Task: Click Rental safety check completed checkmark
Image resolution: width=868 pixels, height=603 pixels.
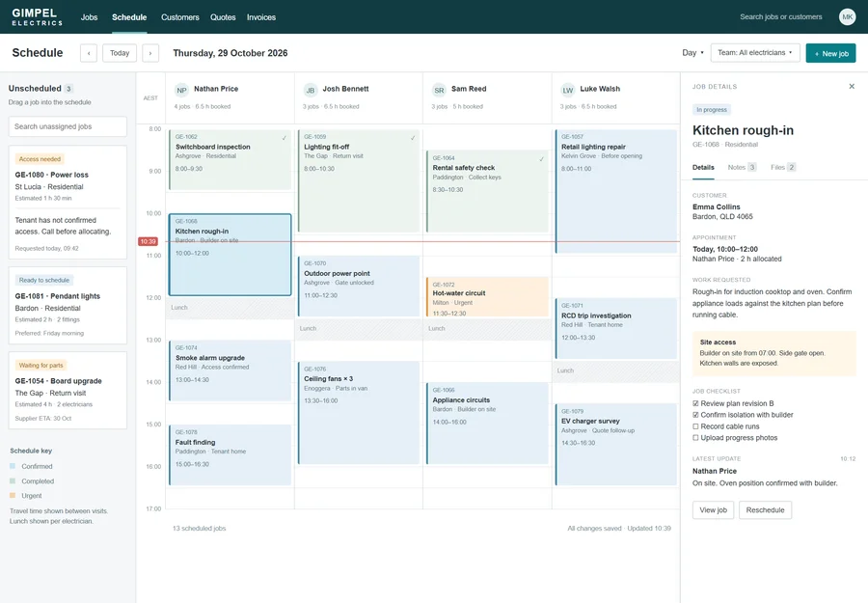Action: point(541,159)
